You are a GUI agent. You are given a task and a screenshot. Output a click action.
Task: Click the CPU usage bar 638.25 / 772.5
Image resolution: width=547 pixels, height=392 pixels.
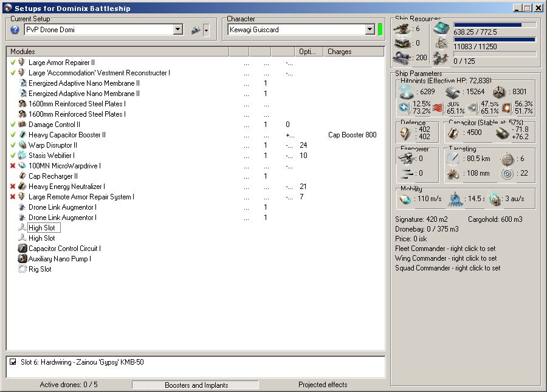[495, 25]
